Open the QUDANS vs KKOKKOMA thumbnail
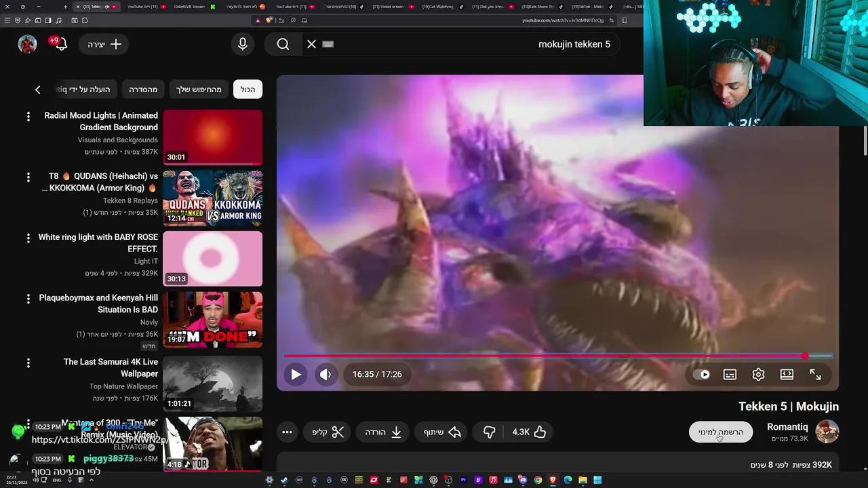 pos(212,198)
